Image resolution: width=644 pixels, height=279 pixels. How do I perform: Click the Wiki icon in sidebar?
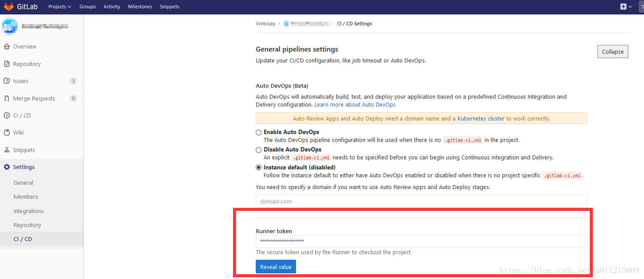7,133
